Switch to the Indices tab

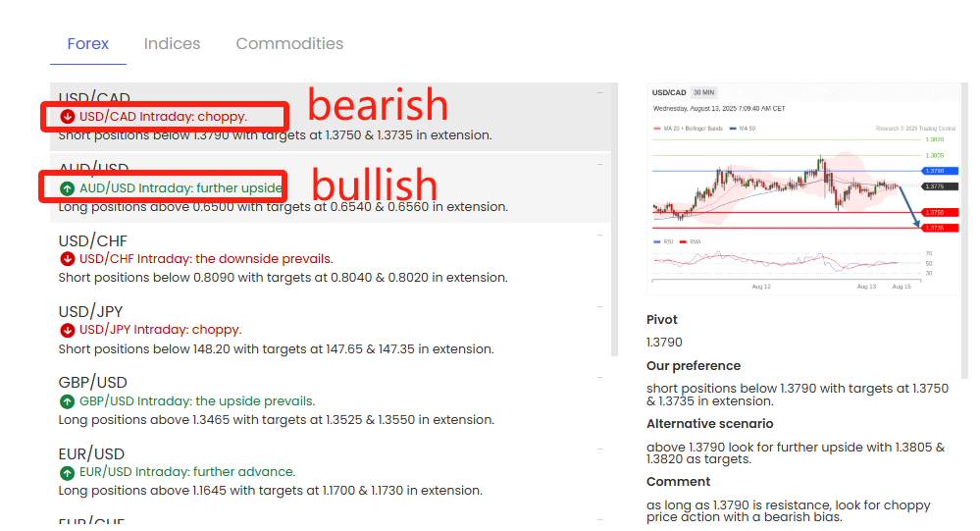(x=172, y=44)
